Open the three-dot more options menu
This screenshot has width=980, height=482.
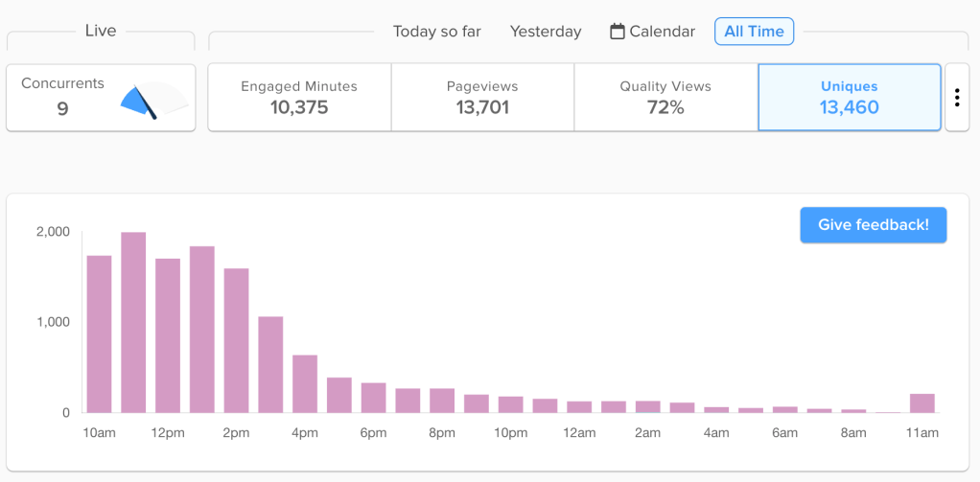tap(957, 98)
